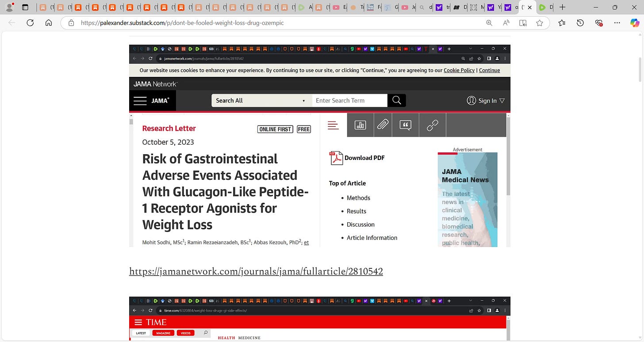Click the JAMA figures chart icon
Image resolution: width=644 pixels, height=342 pixels.
[360, 125]
